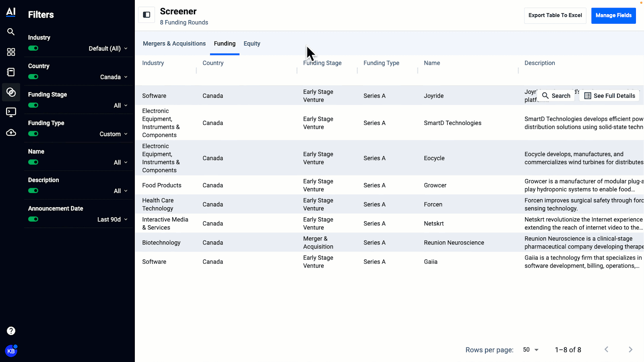Collapse the filters panel with sidebar toggle icon
The height and width of the screenshot is (362, 644).
[x=147, y=15]
